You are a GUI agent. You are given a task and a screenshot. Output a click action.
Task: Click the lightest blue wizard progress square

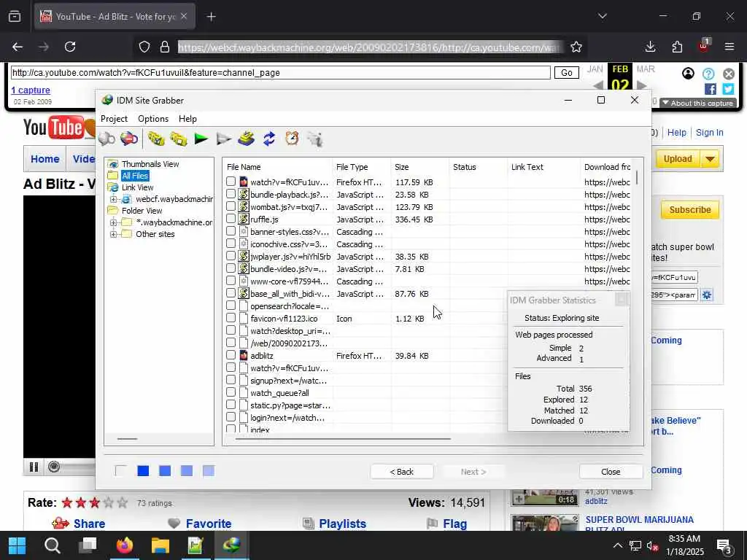tap(208, 471)
